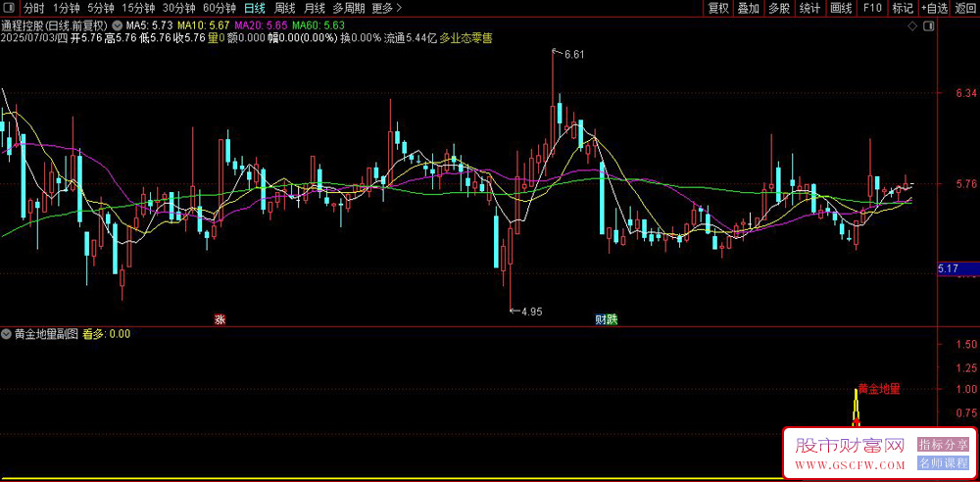980x482 pixels.
Task: Click the diamond icon above the price axis
Action: coord(911,26)
